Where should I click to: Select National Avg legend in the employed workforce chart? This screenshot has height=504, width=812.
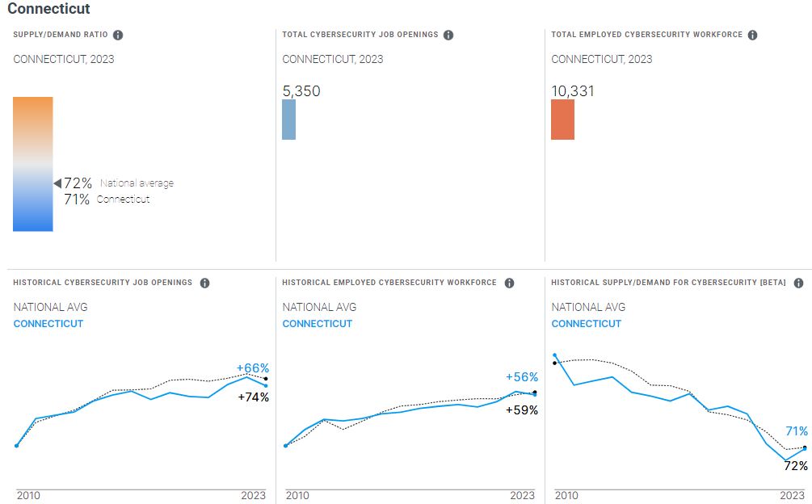319,307
